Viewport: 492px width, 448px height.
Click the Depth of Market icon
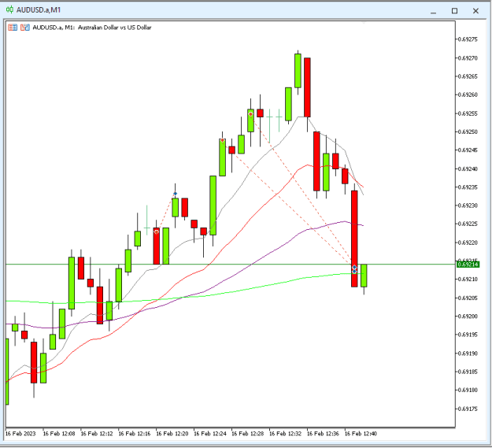click(25, 28)
